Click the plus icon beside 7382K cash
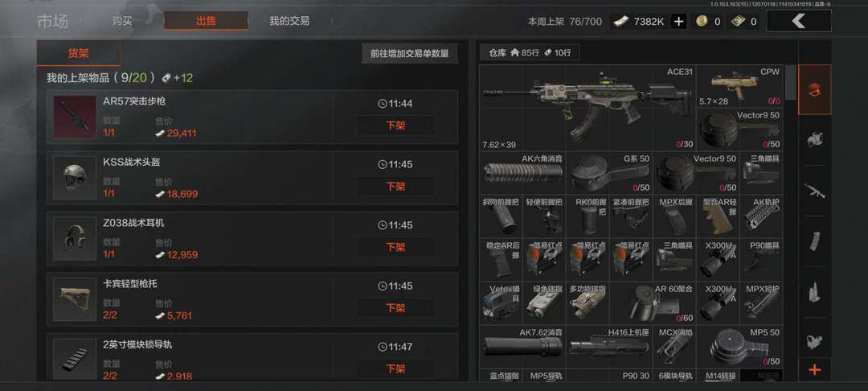This screenshot has width=868, height=391. click(x=679, y=22)
